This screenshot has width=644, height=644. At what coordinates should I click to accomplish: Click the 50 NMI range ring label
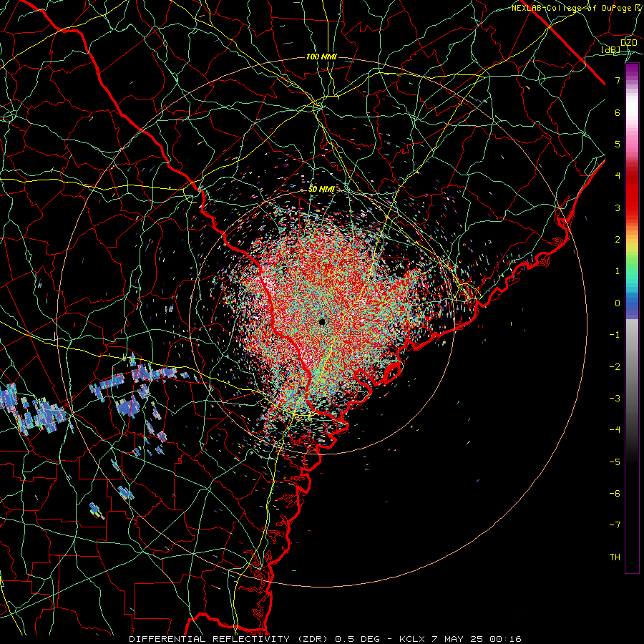pos(321,190)
